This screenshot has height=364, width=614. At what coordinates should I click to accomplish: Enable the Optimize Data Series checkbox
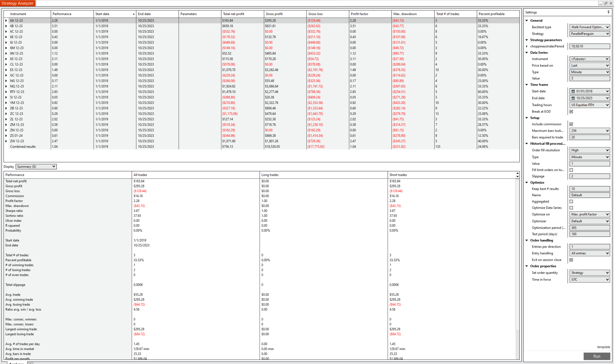pos(571,208)
